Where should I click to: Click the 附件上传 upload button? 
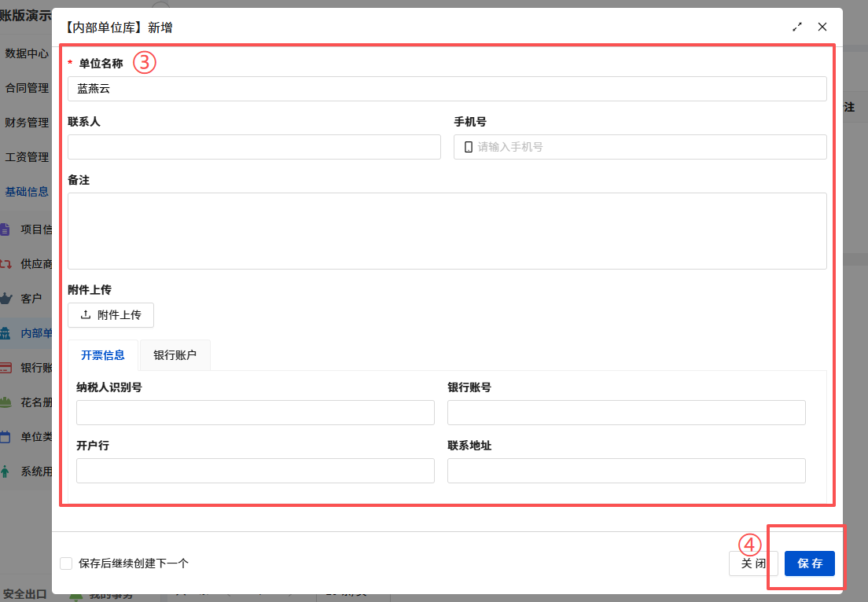pyautogui.click(x=111, y=315)
